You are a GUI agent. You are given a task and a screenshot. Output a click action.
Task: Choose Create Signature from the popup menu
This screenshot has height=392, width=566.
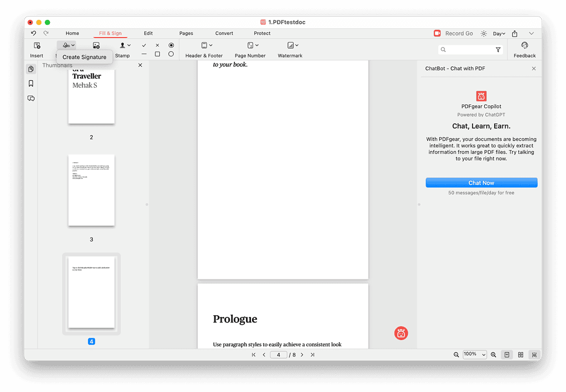[x=85, y=57]
